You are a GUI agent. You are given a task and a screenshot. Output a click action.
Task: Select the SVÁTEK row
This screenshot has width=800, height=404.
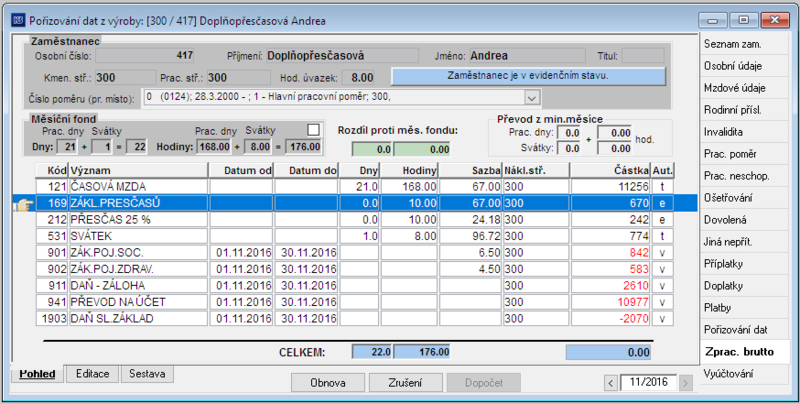click(355, 236)
